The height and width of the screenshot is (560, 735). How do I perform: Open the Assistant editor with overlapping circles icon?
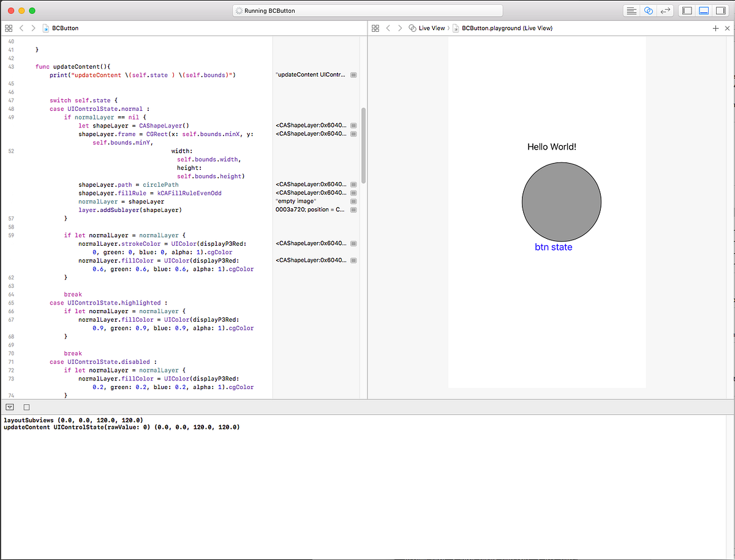click(x=649, y=10)
